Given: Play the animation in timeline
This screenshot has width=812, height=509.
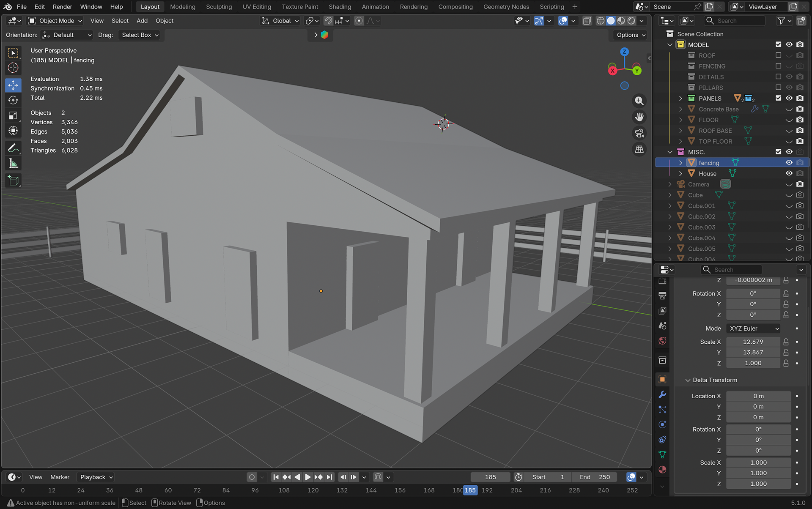Looking at the screenshot, I should pos(308,477).
